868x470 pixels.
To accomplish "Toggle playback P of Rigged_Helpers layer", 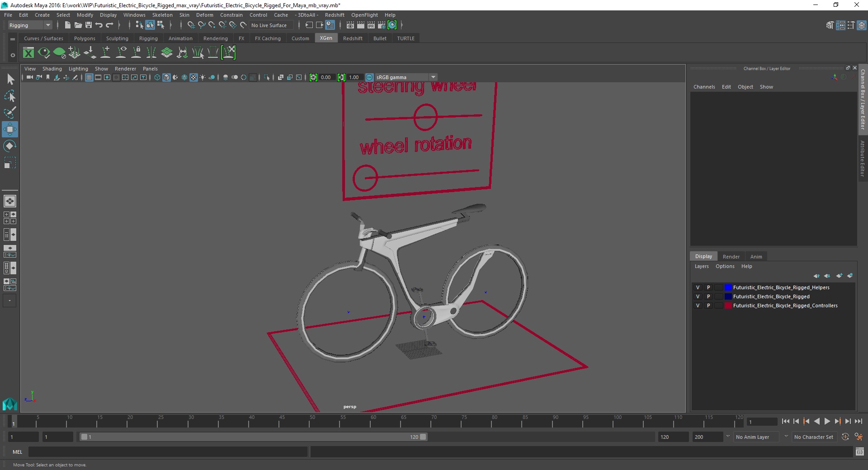I will click(x=708, y=287).
